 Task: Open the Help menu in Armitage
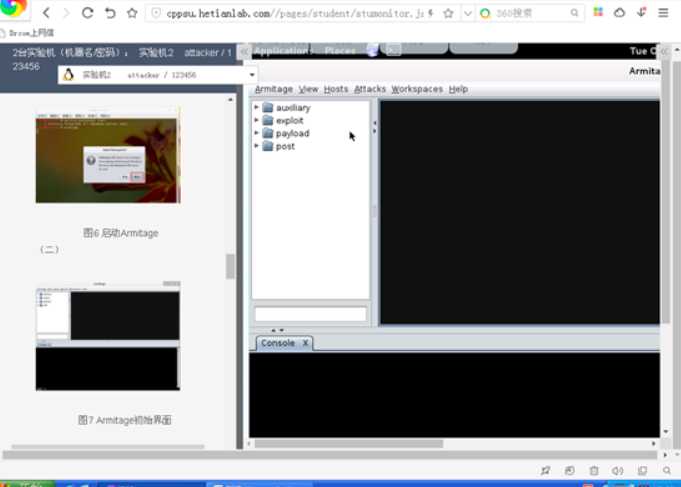458,89
